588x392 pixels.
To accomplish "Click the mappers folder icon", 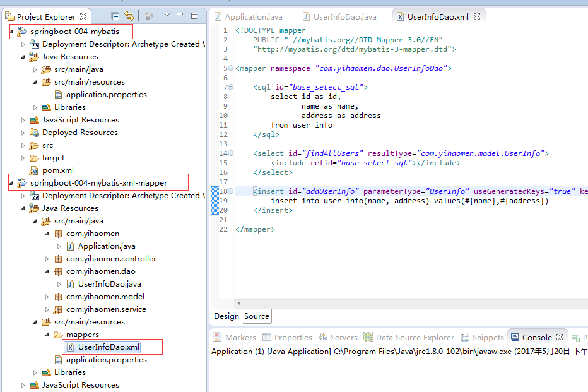I will [58, 335].
